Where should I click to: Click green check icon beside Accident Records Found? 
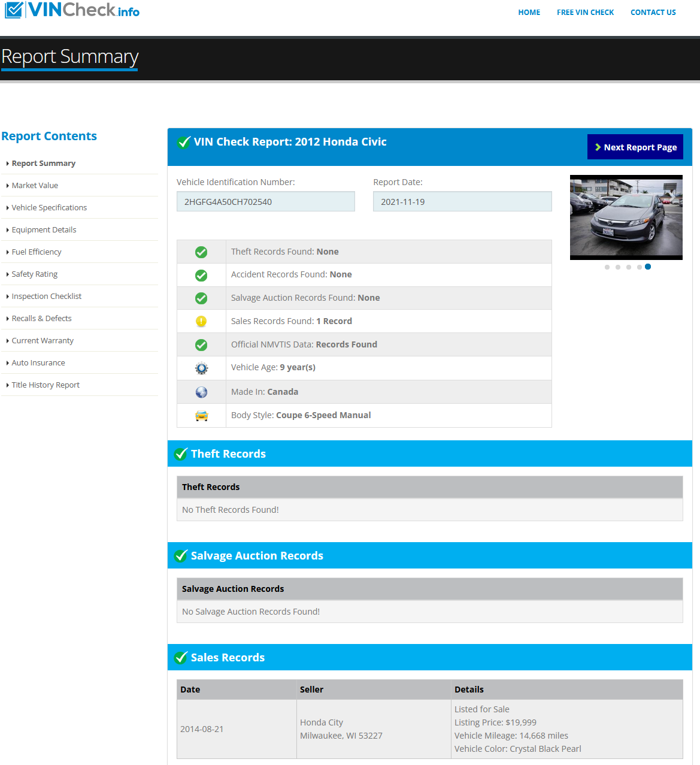[x=201, y=276]
